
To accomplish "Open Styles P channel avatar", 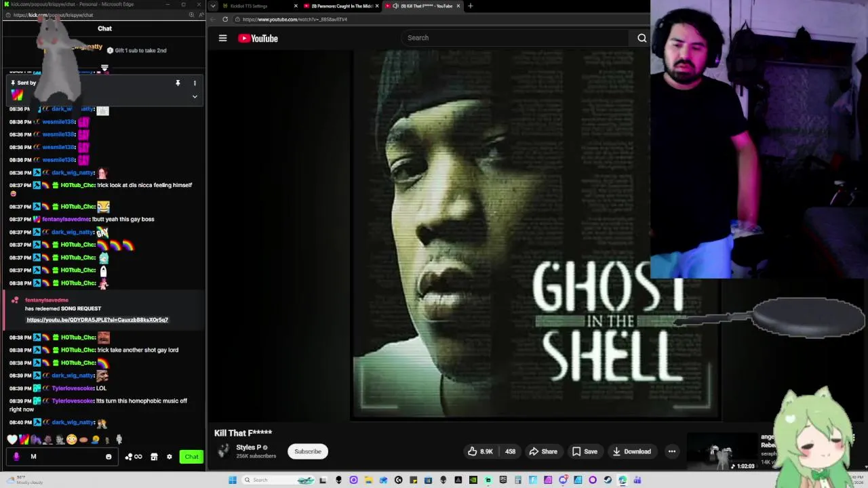I will click(223, 451).
